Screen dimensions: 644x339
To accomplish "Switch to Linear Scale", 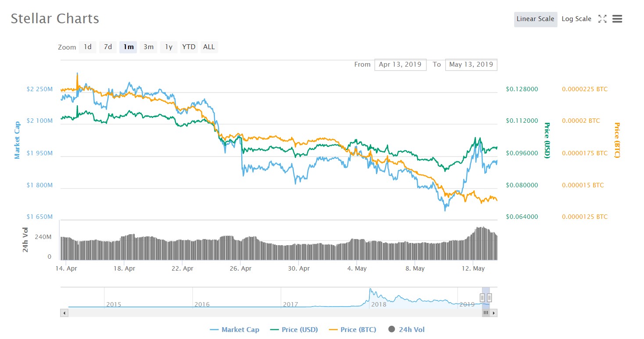I will [x=535, y=19].
